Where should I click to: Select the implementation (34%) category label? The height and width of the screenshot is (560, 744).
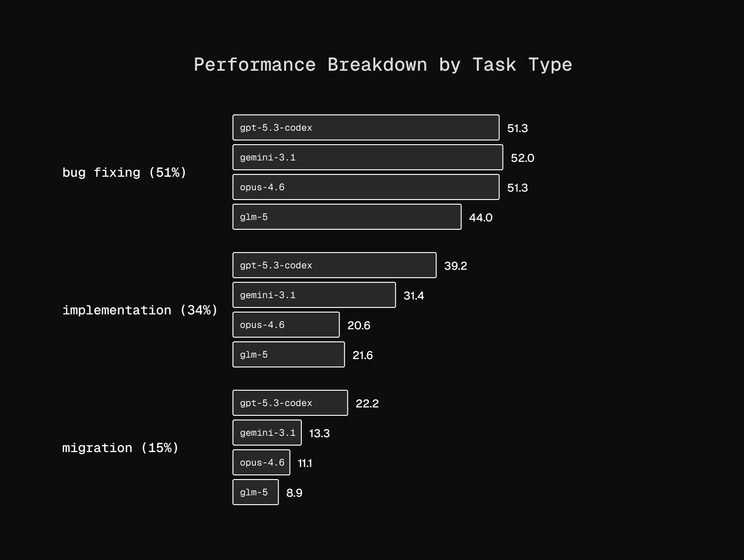pyautogui.click(x=140, y=310)
